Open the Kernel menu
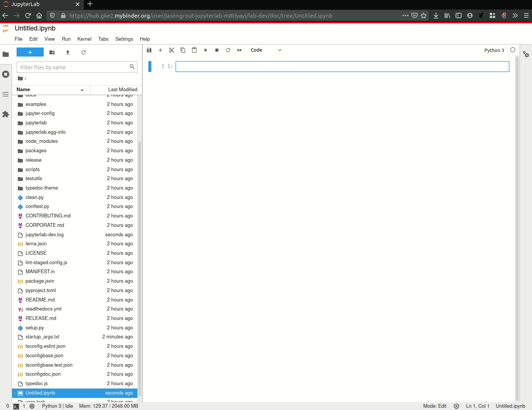The width and height of the screenshot is (532, 410). pos(84,39)
